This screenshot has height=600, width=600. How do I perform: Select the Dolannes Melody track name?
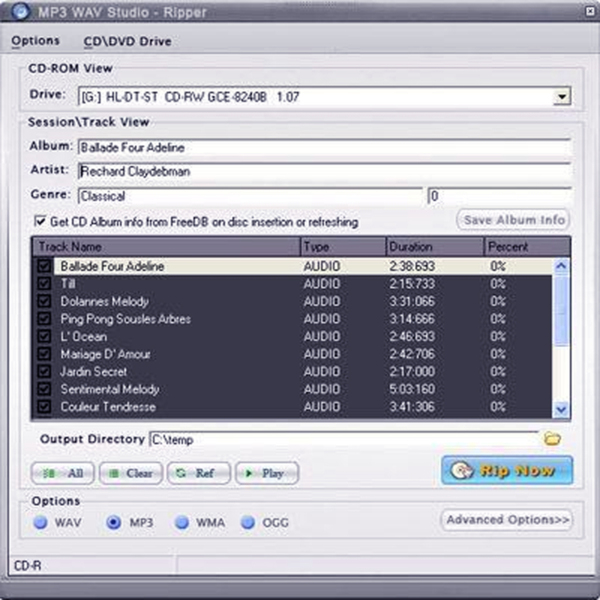104,301
